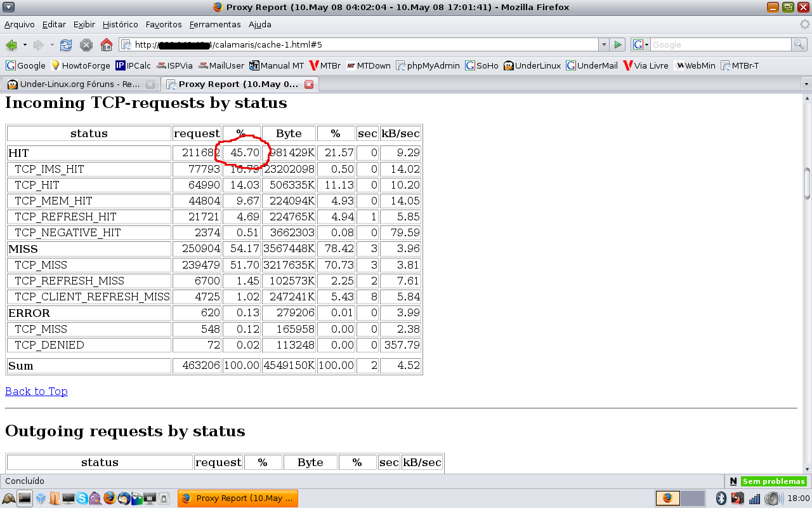Click the Sem problemas status button
This screenshot has height=508, width=812.
click(x=773, y=481)
